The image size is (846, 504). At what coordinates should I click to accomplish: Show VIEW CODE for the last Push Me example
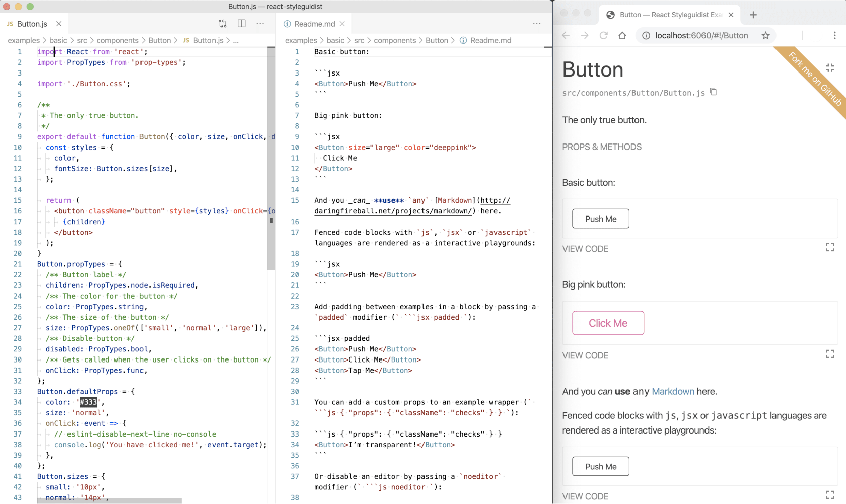(x=585, y=496)
